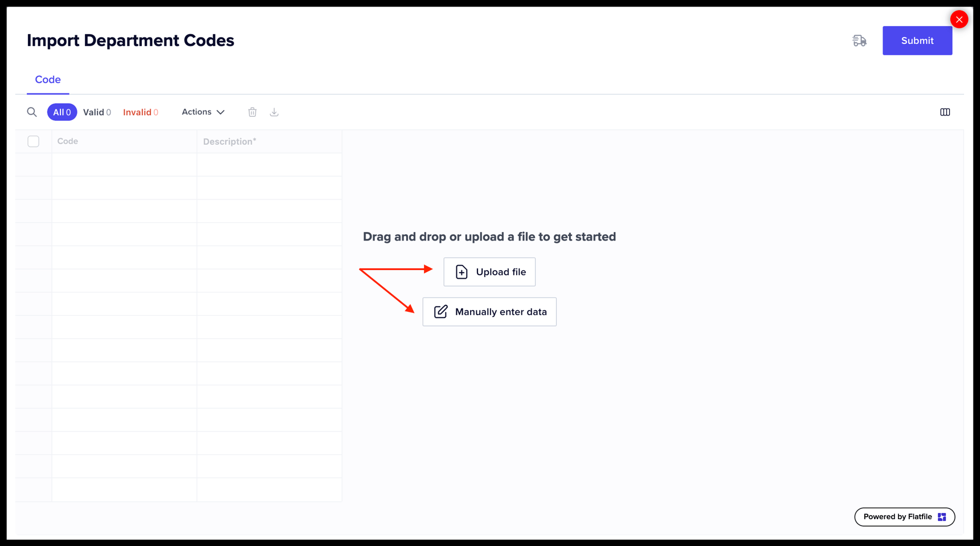
Task: Check the select-all rows checkbox
Action: [x=33, y=141]
